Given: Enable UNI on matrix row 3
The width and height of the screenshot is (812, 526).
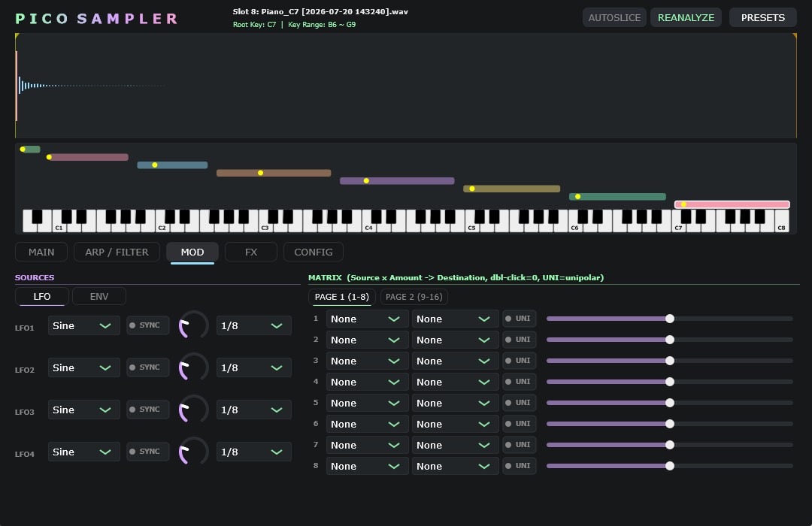Looking at the screenshot, I should coord(519,361).
